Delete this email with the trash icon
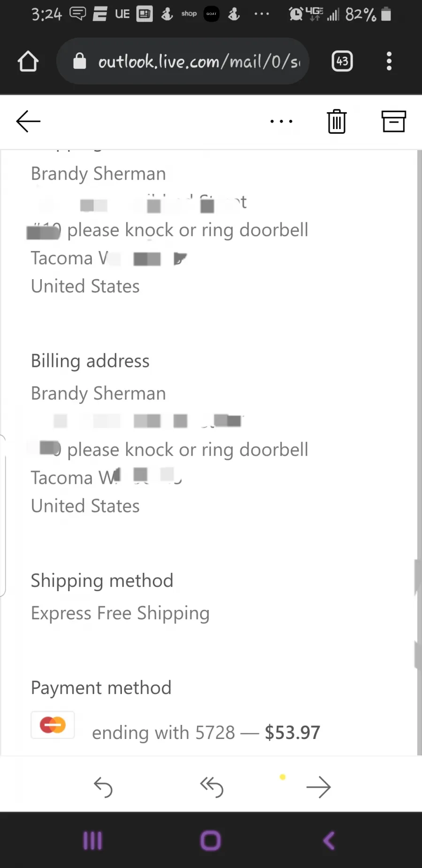This screenshot has width=422, height=868. coord(337,122)
